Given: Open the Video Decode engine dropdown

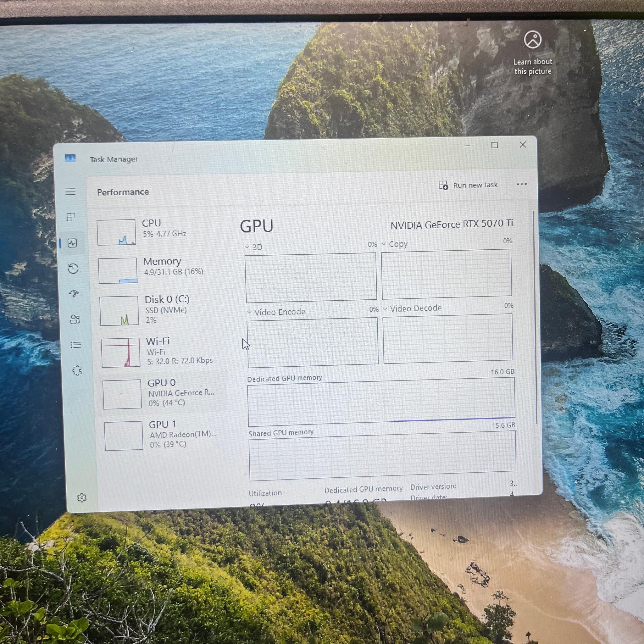Looking at the screenshot, I should click(412, 308).
